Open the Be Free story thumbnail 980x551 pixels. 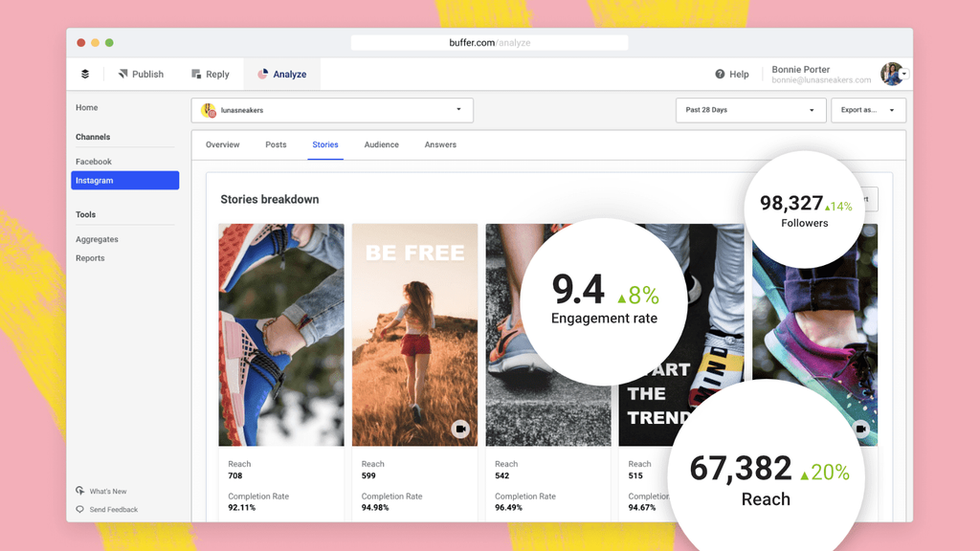[x=414, y=335]
